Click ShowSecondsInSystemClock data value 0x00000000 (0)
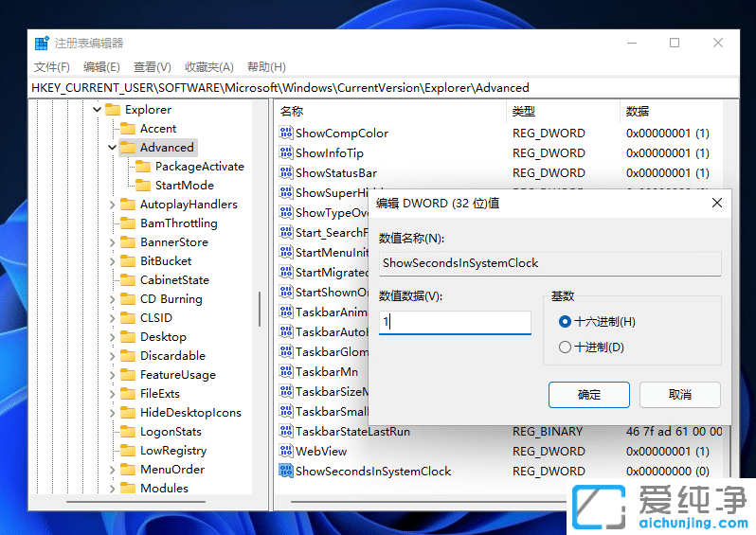 point(667,471)
